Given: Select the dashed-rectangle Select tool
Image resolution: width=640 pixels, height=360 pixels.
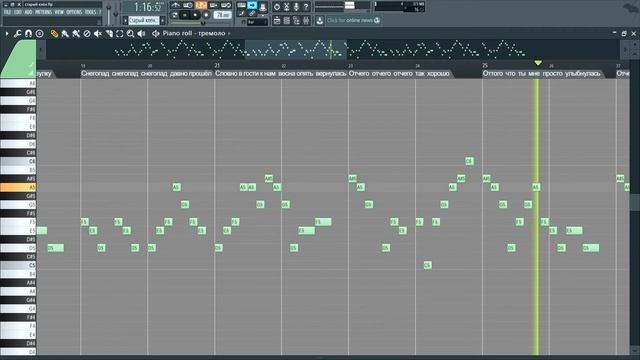Looking at the screenshot, I should tap(120, 33).
